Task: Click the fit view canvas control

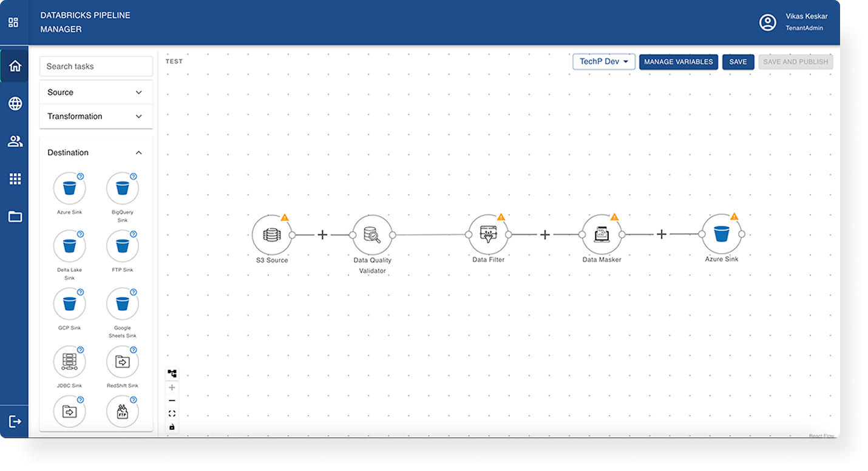Action: (172, 414)
